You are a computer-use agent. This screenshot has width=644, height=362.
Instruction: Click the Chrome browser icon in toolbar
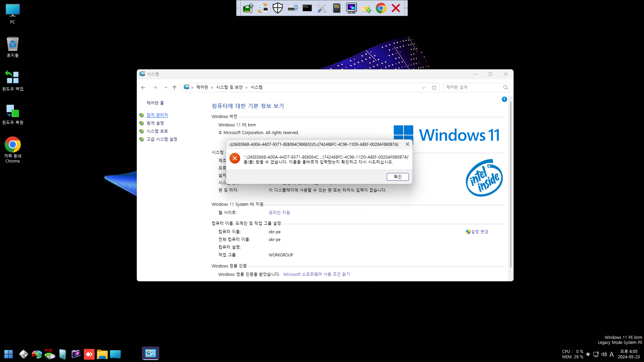[x=381, y=8]
